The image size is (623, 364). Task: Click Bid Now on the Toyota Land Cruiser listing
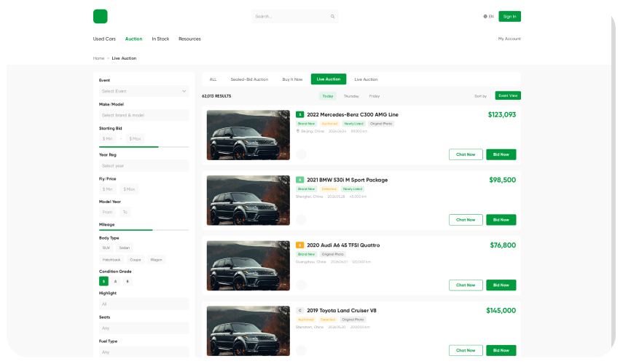501,350
